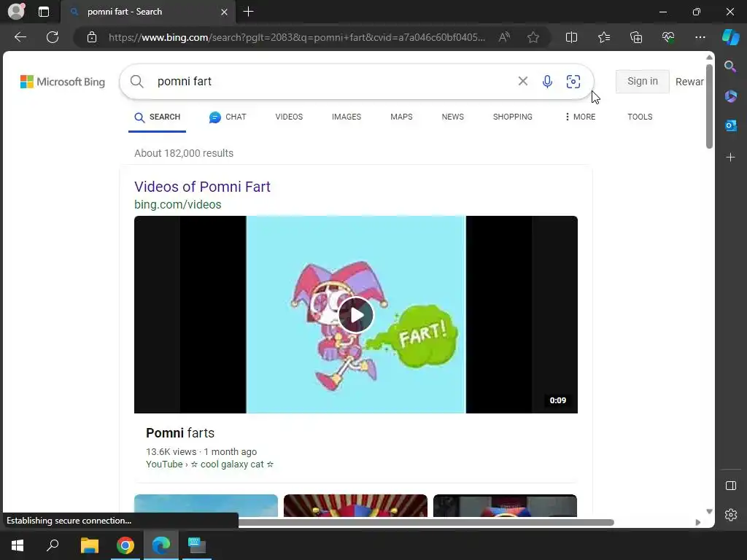Open the striped circus video thumbnail
747x560 pixels.
tap(355, 506)
